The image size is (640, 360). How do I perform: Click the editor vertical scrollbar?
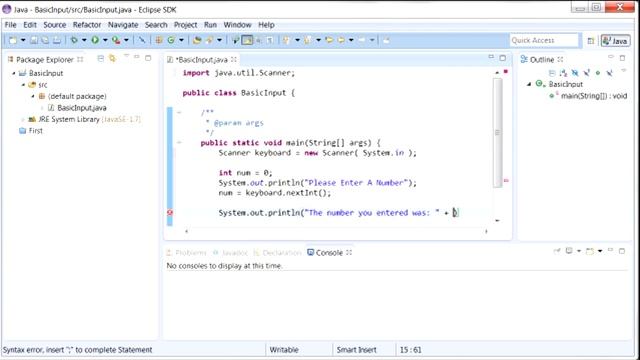(497, 133)
